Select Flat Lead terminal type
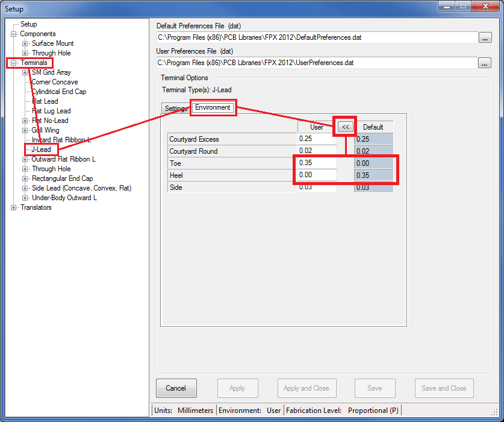The image size is (504, 422). (45, 101)
